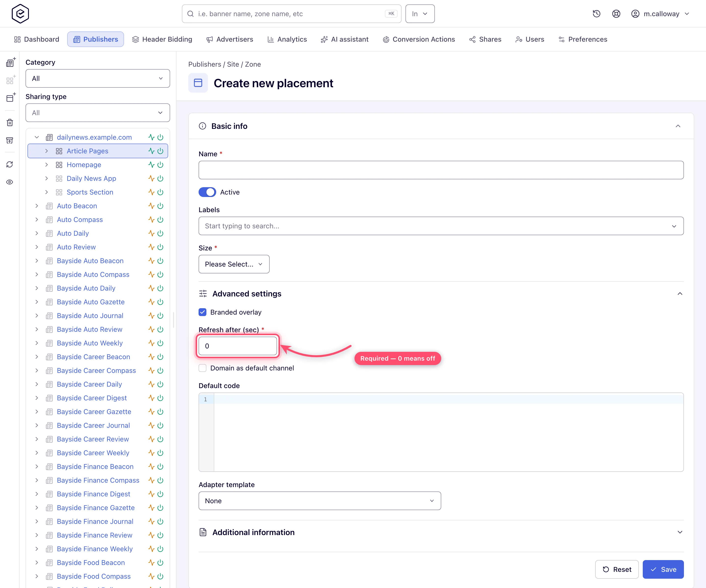Open the Size Please Select dropdown
This screenshot has height=588, width=706.
point(234,264)
